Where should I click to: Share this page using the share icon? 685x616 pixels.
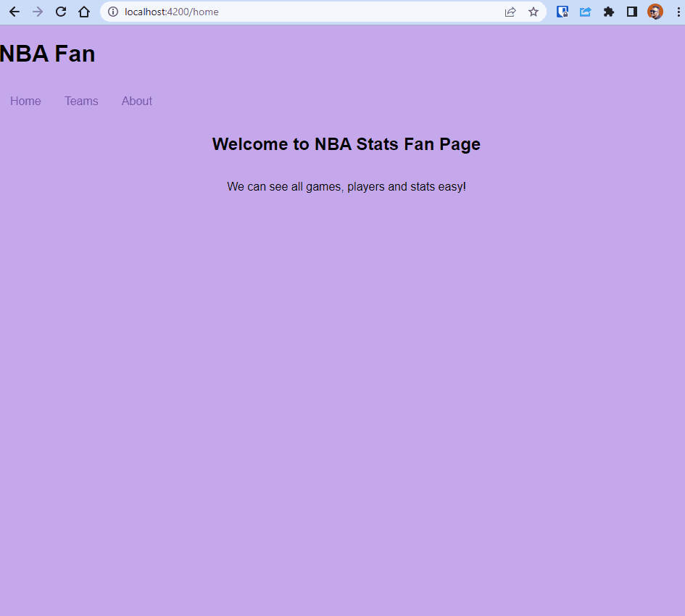click(510, 12)
